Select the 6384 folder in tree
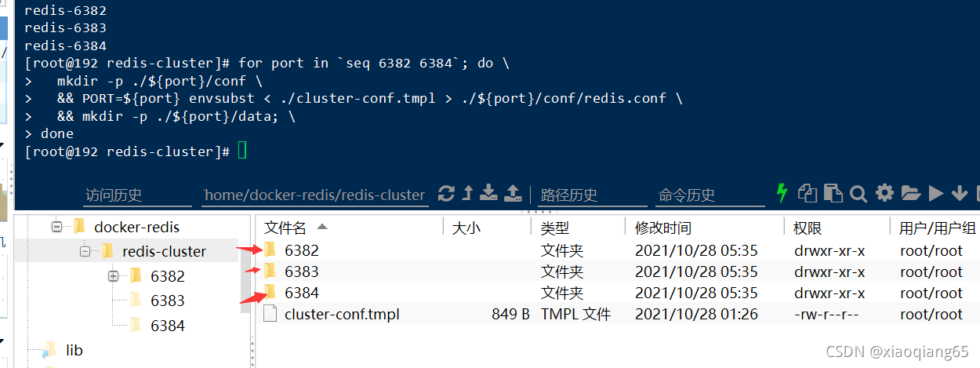 (x=168, y=325)
